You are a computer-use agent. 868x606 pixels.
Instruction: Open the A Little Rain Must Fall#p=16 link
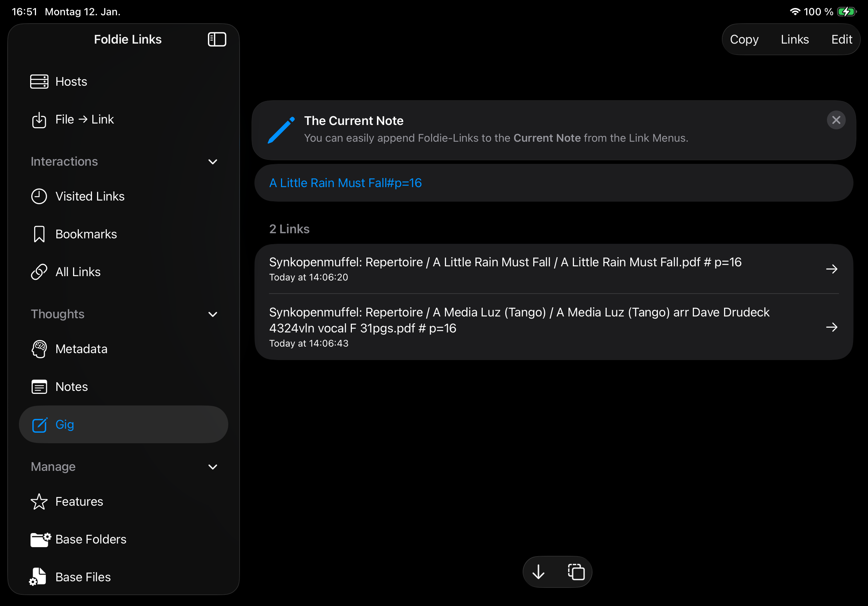[x=345, y=183]
